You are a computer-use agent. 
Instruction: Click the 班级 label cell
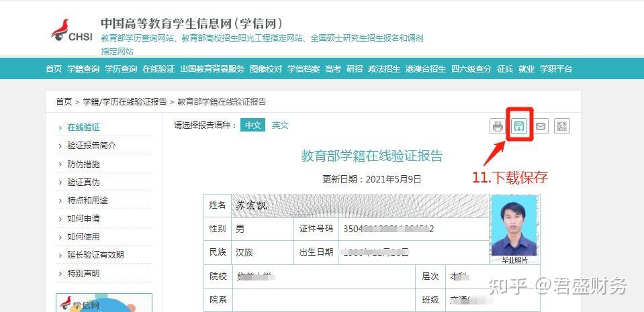[x=430, y=300]
